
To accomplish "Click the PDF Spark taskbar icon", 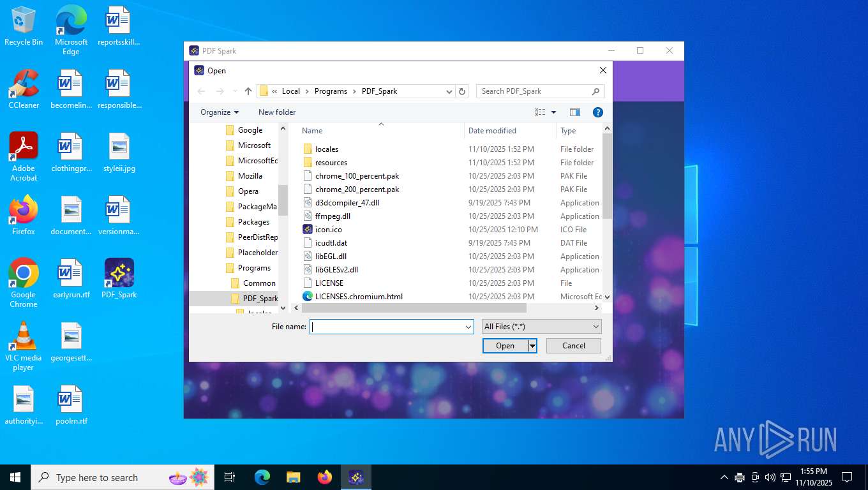I will pyautogui.click(x=356, y=477).
